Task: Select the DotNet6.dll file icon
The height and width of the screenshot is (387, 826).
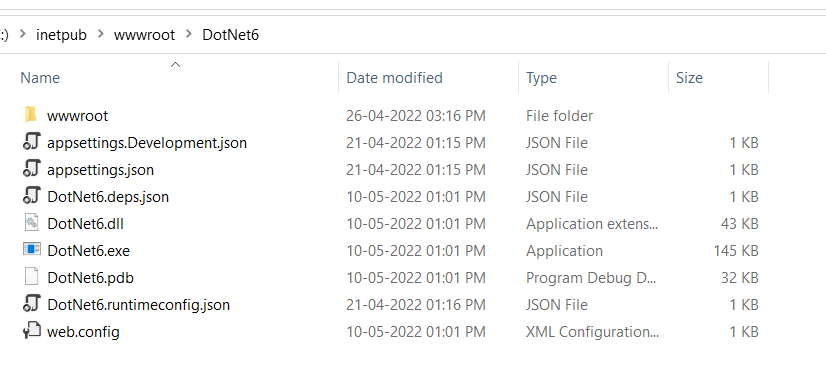Action: 32,223
